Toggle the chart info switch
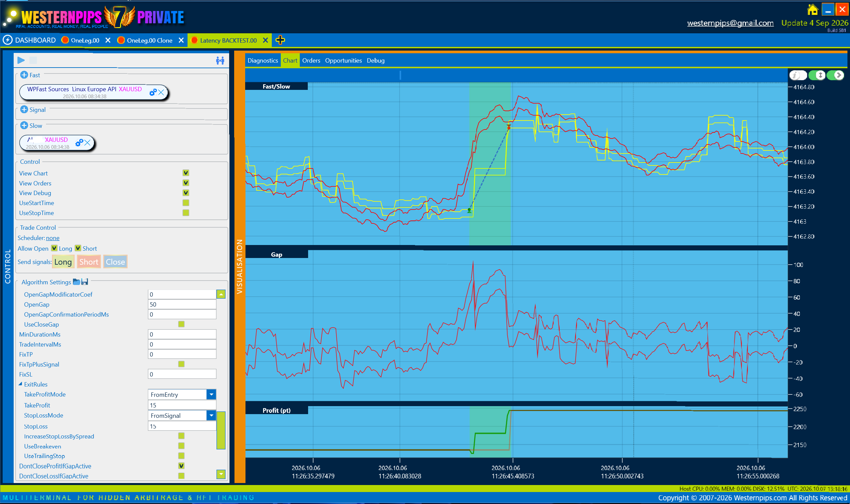The height and width of the screenshot is (504, 850). (x=798, y=75)
